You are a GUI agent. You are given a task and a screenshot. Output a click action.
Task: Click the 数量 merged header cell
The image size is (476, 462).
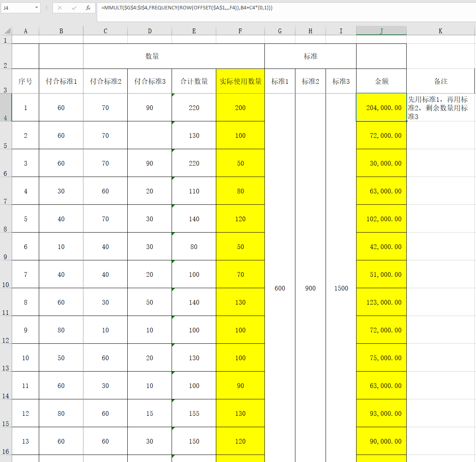pos(152,56)
